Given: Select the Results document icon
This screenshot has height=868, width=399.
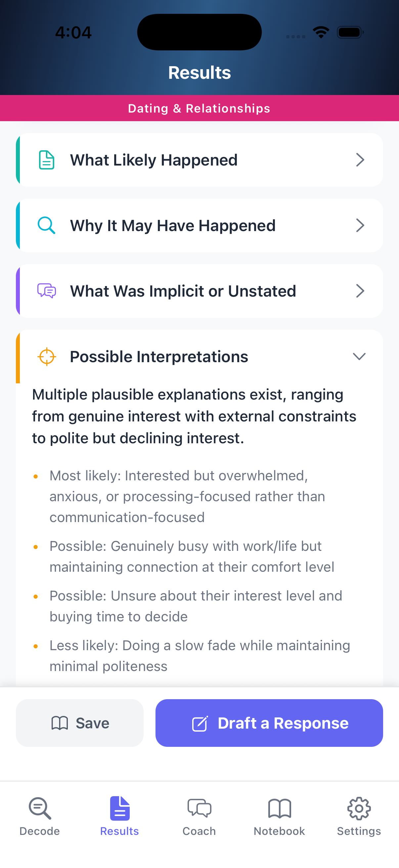Looking at the screenshot, I should click(119, 809).
